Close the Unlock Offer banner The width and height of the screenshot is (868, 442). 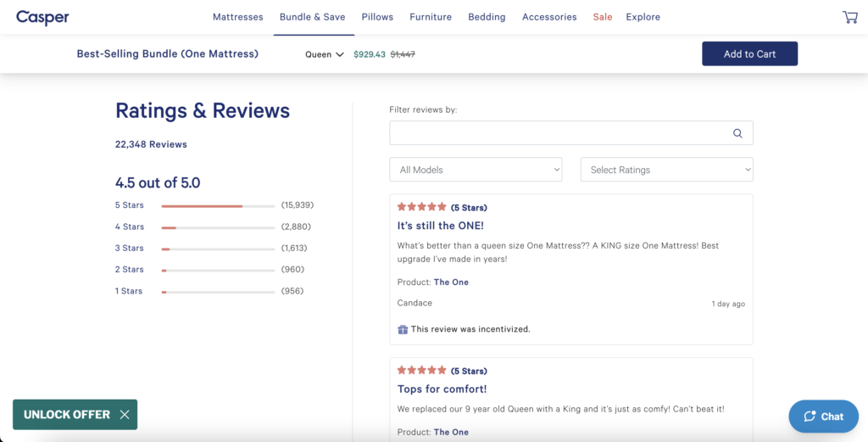[125, 415]
